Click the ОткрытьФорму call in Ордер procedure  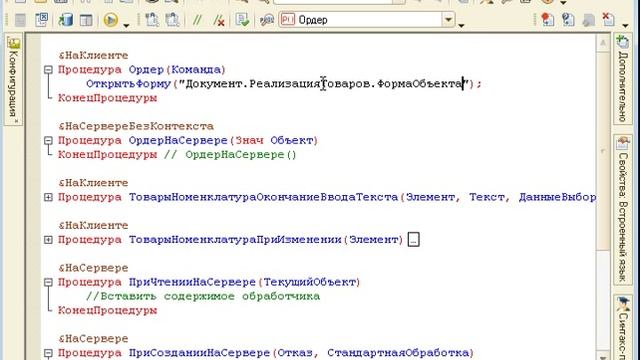coord(128,84)
